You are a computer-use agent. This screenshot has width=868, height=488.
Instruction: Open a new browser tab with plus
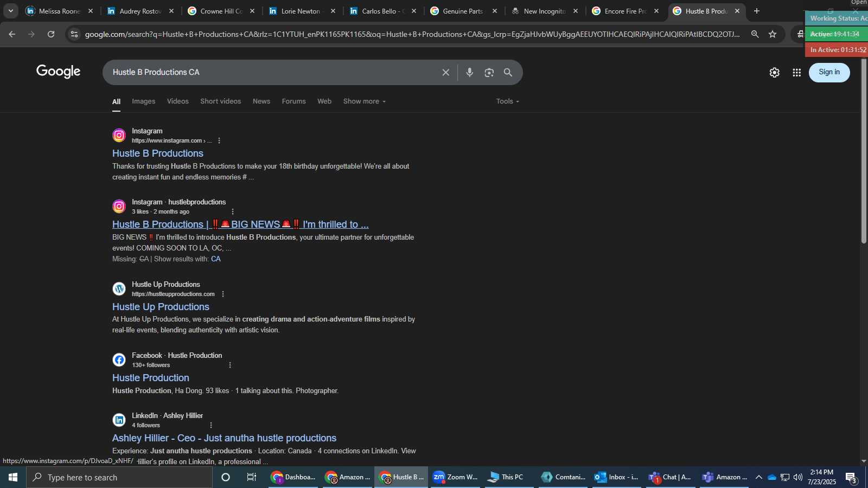(757, 11)
